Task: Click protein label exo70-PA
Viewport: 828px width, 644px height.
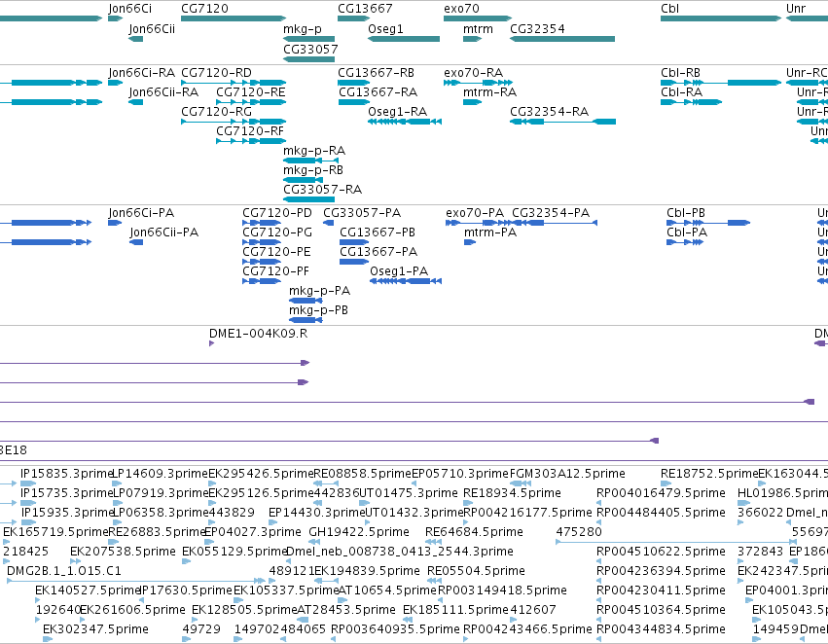Action: click(475, 213)
